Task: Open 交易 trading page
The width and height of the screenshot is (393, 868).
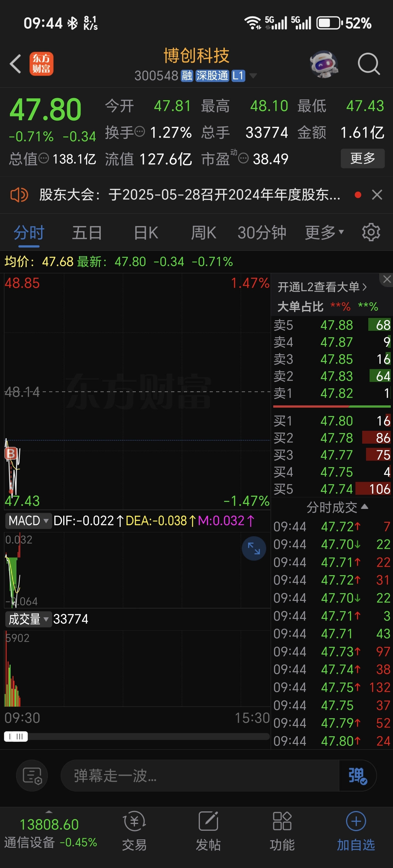Action: click(134, 831)
